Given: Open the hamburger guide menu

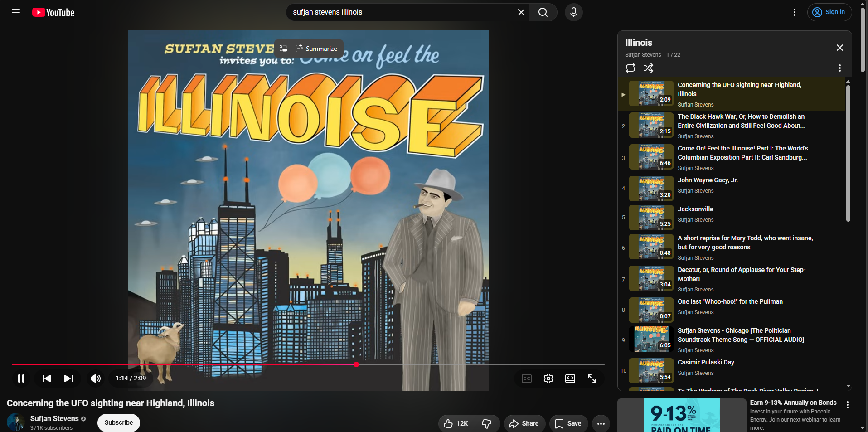Looking at the screenshot, I should [16, 12].
